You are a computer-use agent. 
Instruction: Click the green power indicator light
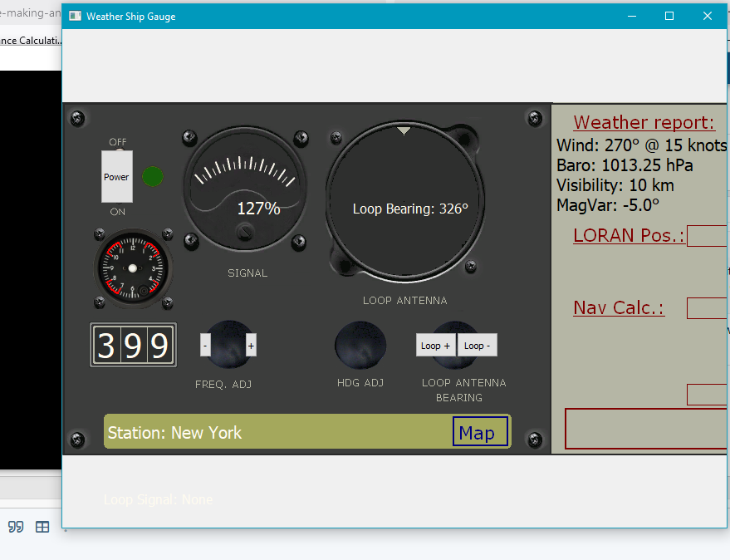coord(153,177)
